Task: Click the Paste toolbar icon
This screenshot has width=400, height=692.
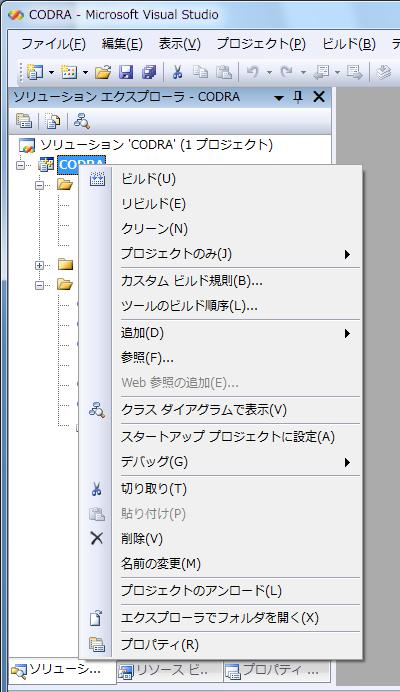Action: [x=224, y=72]
